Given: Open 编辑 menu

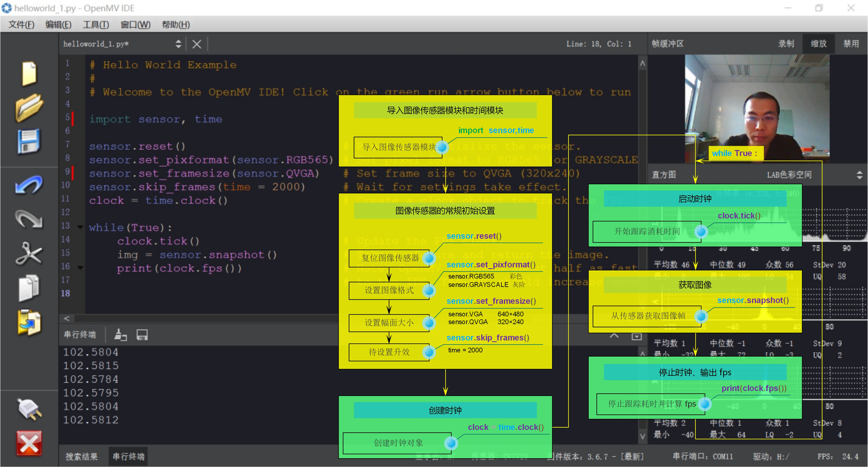Looking at the screenshot, I should point(59,25).
